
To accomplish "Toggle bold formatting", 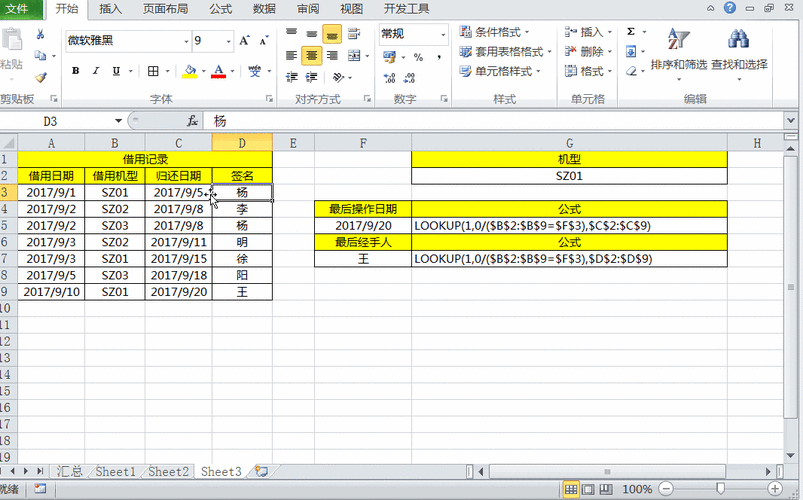I will [75, 71].
